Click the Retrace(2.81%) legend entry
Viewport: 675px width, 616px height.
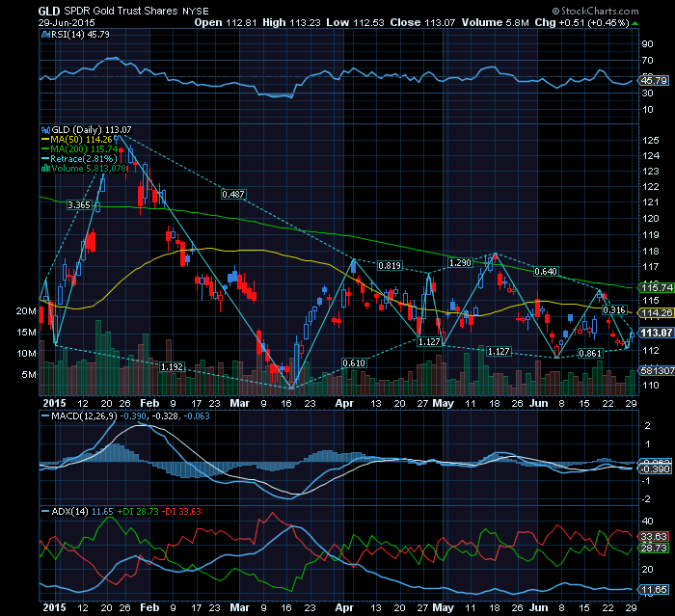84,158
